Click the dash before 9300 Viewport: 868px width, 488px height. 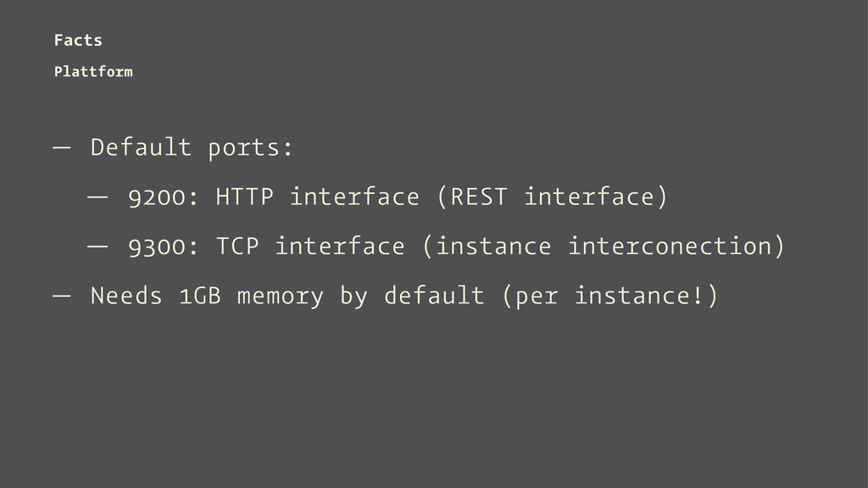pos(97,247)
